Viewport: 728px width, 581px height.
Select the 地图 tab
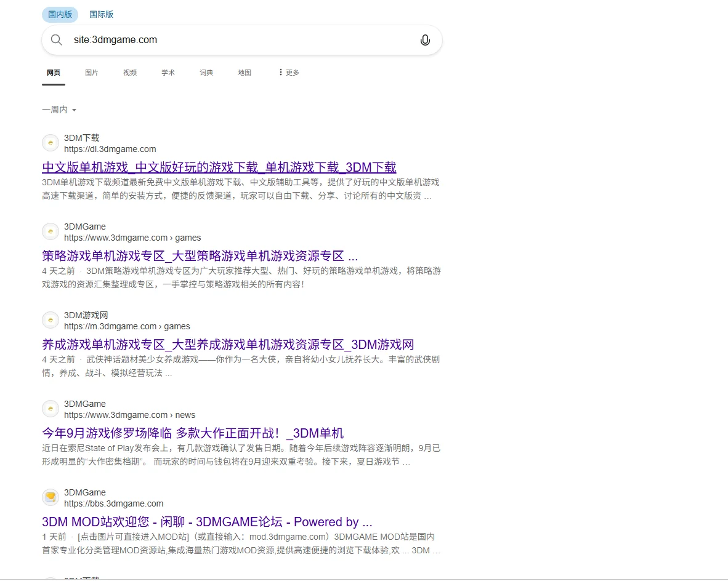[x=245, y=73]
